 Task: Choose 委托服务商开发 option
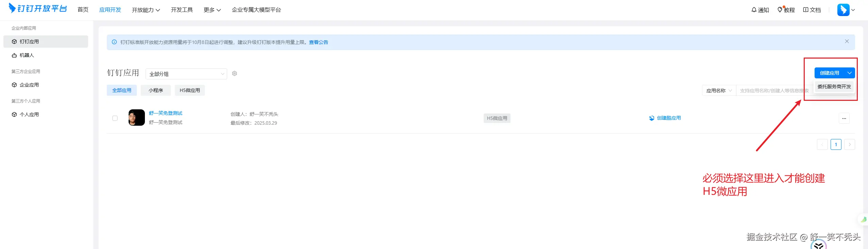click(834, 87)
